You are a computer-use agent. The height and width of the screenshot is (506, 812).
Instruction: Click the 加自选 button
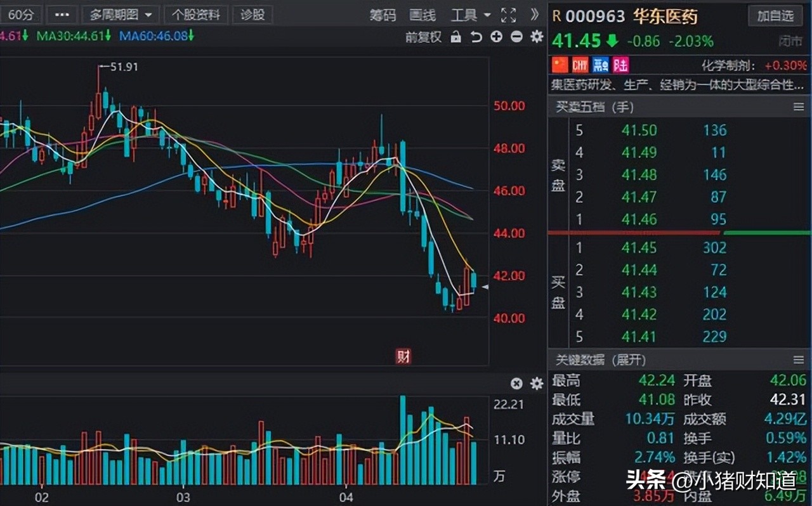[775, 16]
